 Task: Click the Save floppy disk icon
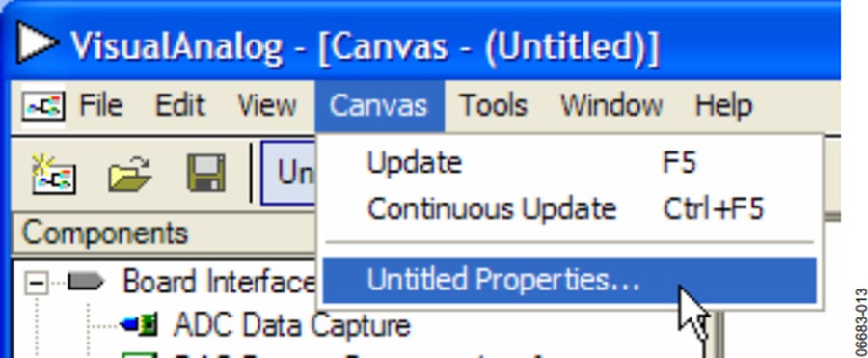click(x=206, y=174)
